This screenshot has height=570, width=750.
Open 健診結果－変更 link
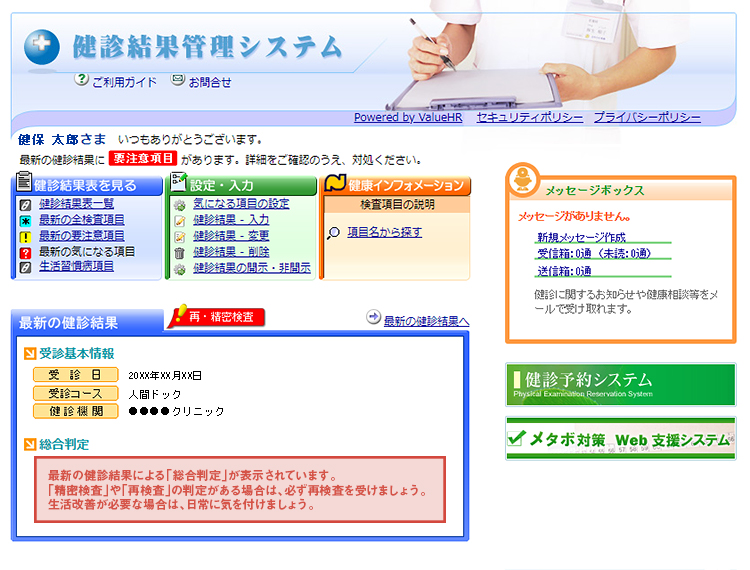coord(231,236)
